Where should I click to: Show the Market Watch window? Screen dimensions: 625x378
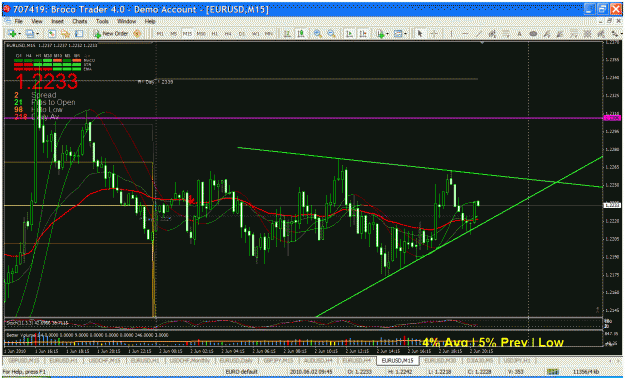pyautogui.click(x=51, y=34)
